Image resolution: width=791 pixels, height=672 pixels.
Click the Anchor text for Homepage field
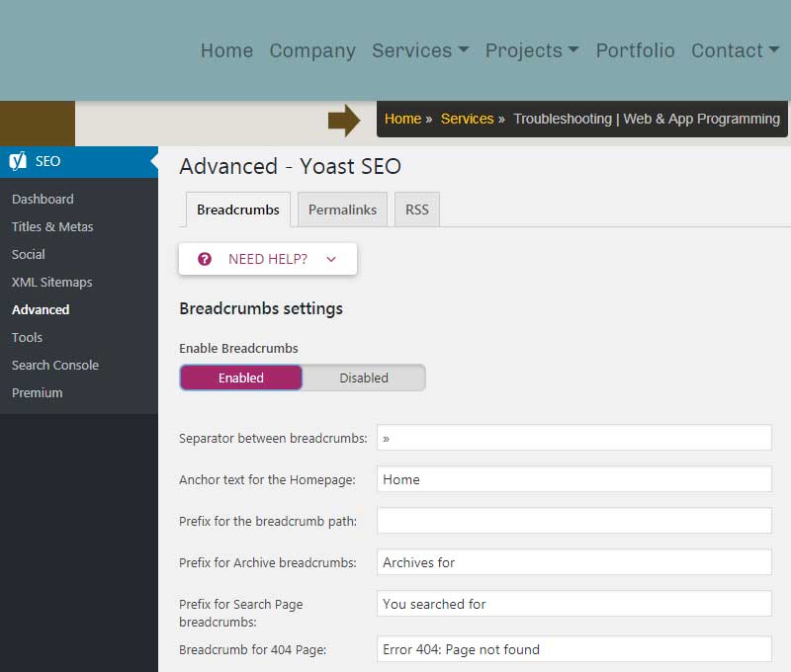(573, 478)
